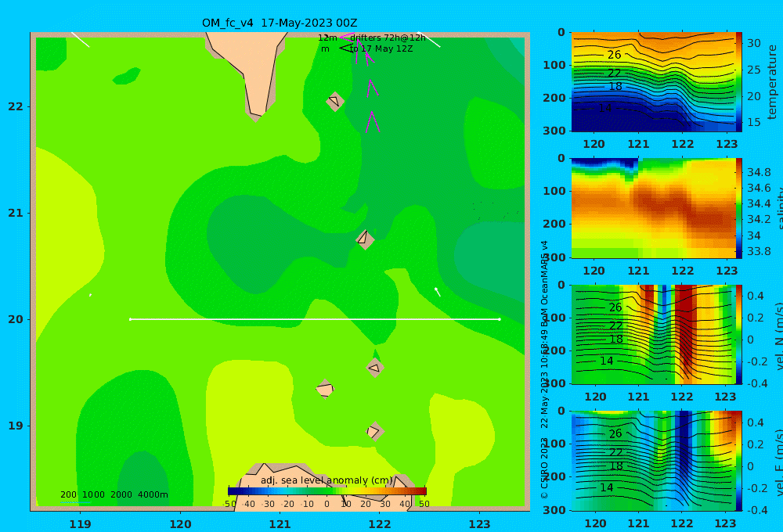
Task: Click the small island near 19°N, 122°E
Action: [x=374, y=431]
